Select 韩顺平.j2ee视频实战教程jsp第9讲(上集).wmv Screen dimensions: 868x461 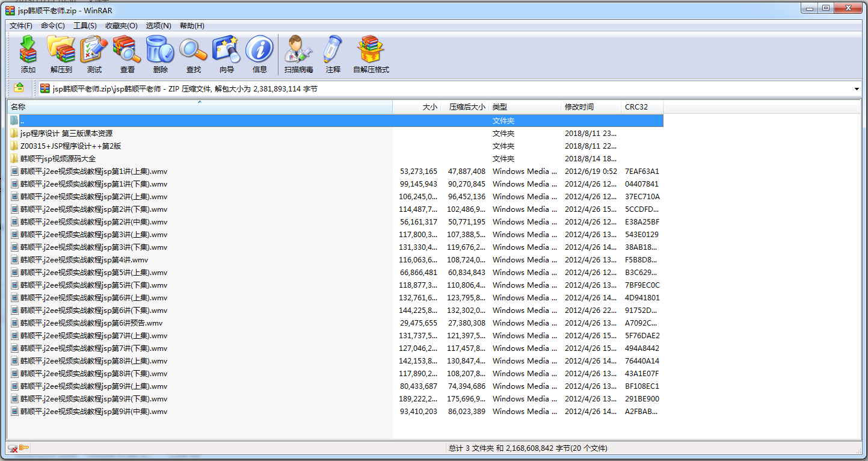[94, 386]
